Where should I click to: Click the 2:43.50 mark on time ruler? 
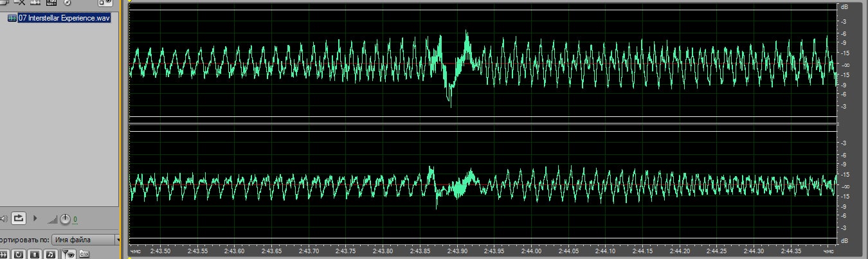point(161,251)
